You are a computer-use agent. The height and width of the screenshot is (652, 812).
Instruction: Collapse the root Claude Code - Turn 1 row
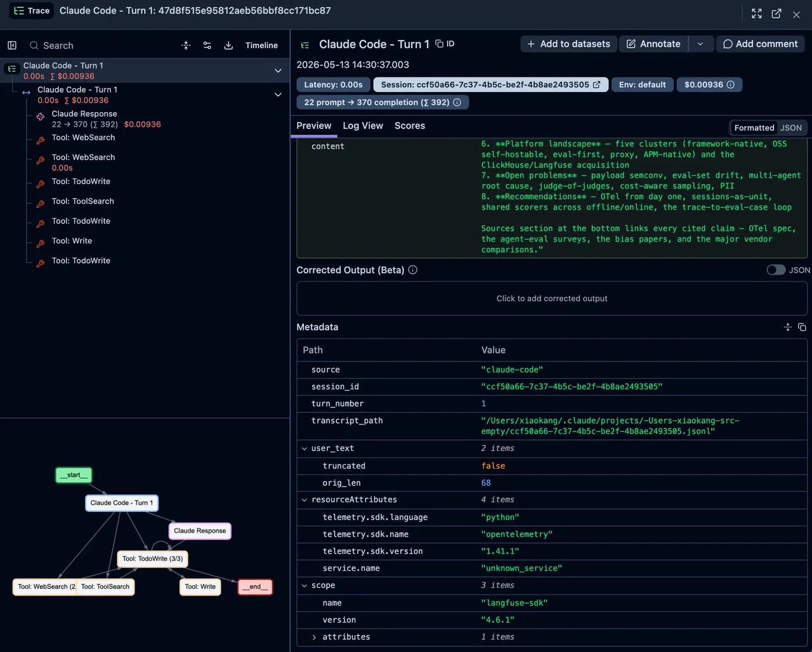(x=278, y=70)
